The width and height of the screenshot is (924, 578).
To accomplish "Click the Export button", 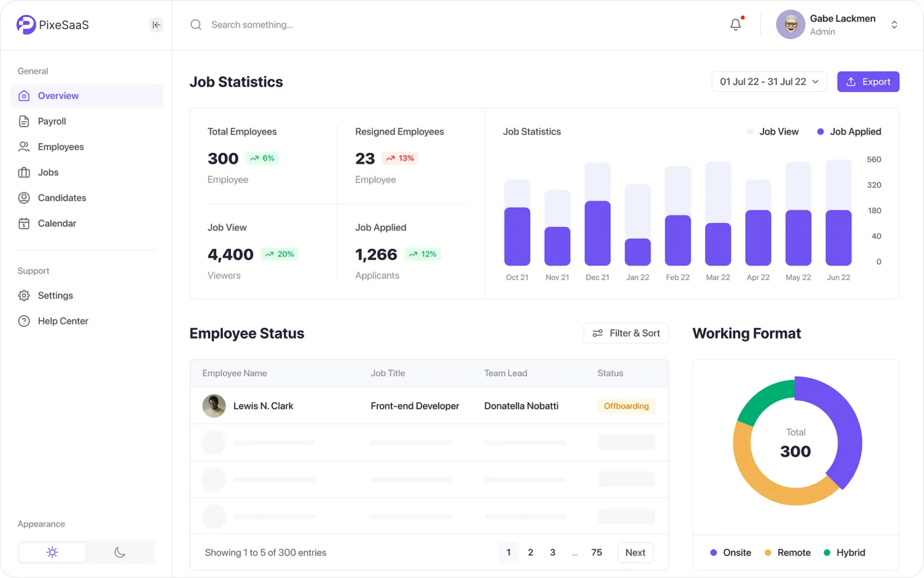I will [868, 81].
